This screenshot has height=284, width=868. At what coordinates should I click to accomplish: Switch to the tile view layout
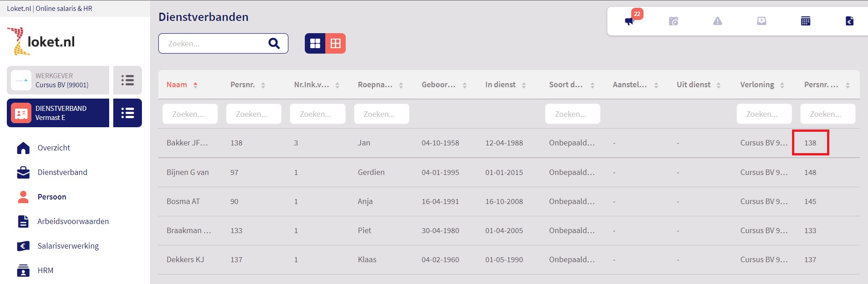coord(315,43)
